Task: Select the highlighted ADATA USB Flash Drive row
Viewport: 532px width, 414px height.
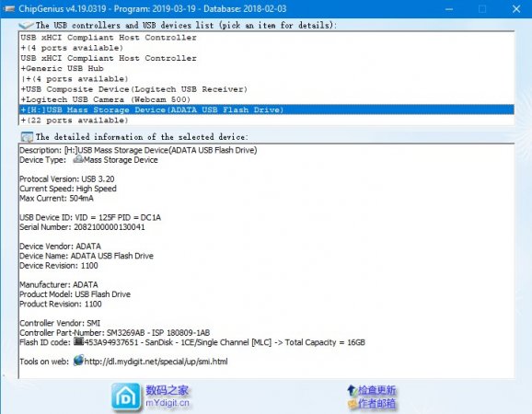Action: point(266,109)
